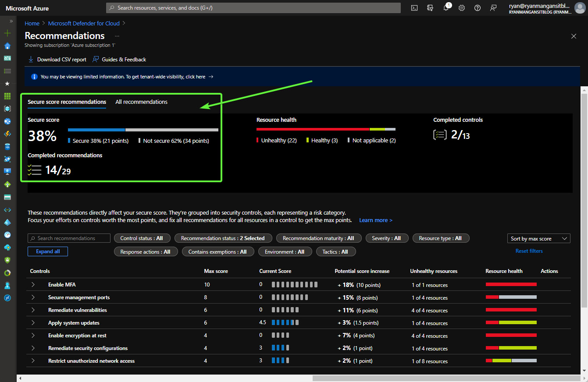Expand Secure management ports control row
The height and width of the screenshot is (382, 588).
coord(33,297)
